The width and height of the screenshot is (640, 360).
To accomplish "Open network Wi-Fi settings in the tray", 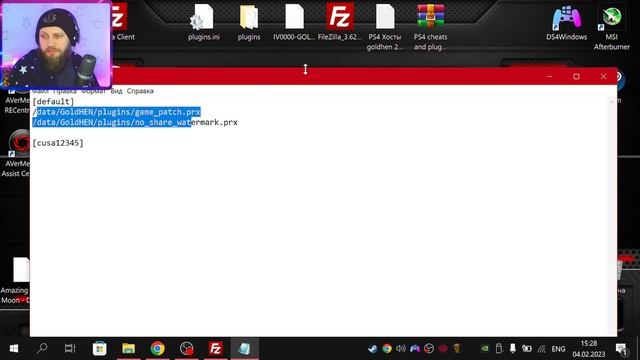I will tap(541, 349).
